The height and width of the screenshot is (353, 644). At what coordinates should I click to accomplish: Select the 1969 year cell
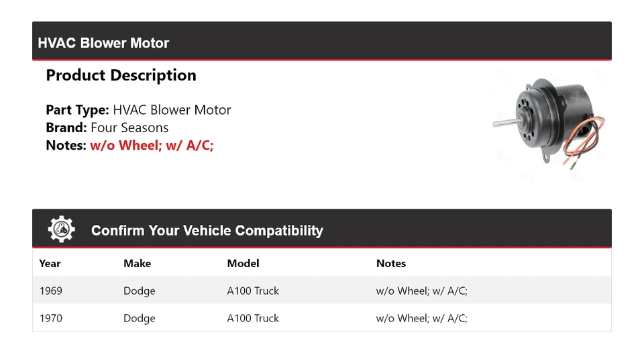pyautogui.click(x=51, y=291)
